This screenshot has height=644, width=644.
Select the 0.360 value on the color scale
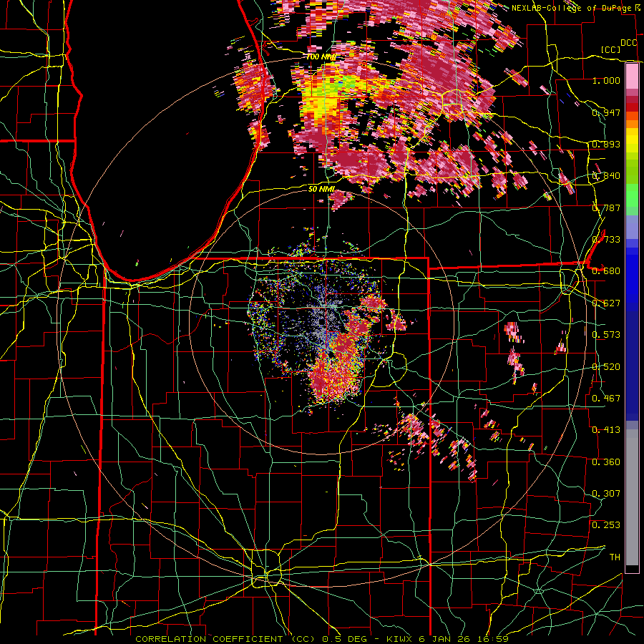point(606,462)
